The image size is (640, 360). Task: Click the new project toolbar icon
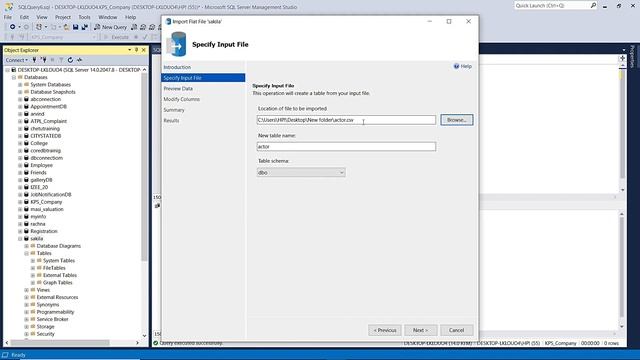(x=39, y=27)
